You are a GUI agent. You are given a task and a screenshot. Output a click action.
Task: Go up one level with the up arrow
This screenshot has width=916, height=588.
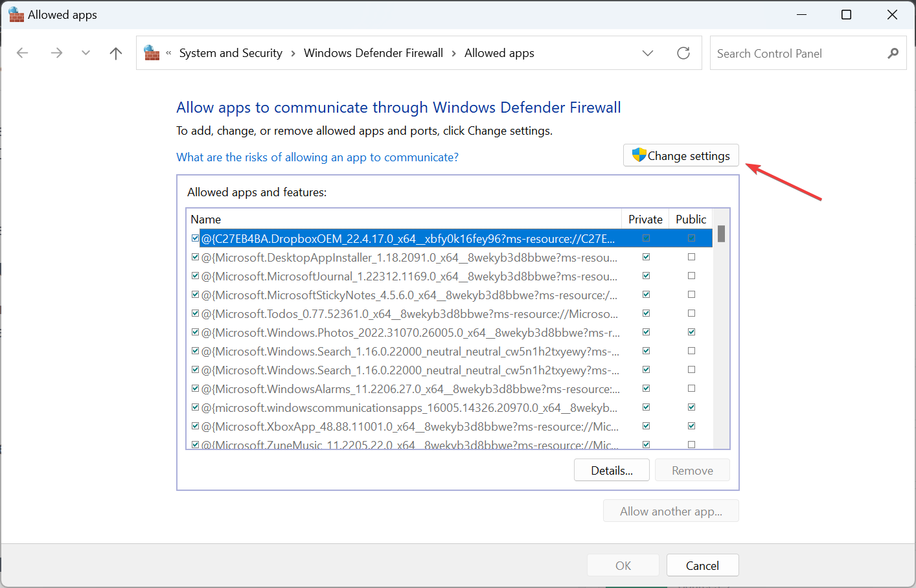[x=115, y=52]
